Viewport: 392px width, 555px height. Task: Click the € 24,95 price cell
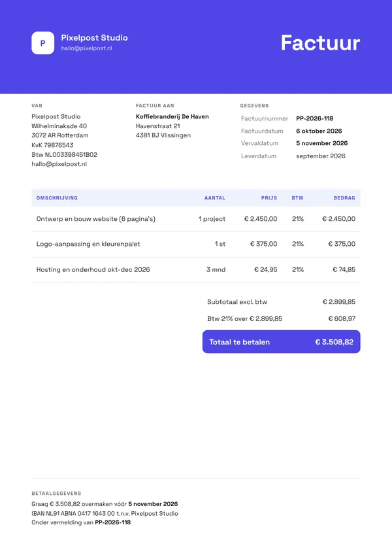coord(266,270)
